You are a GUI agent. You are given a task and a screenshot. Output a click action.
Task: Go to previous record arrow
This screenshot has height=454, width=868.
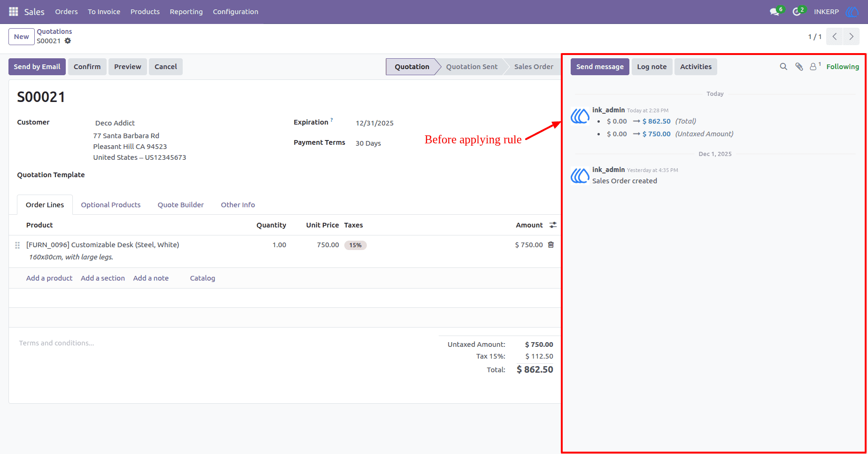coord(835,37)
